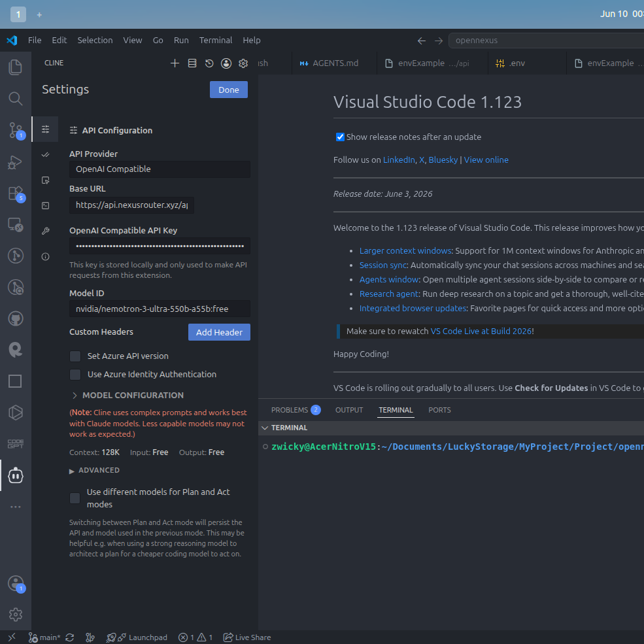The width and height of the screenshot is (644, 644).
Task: Select the Terminal settings tab icon in Cline
Action: tap(46, 206)
